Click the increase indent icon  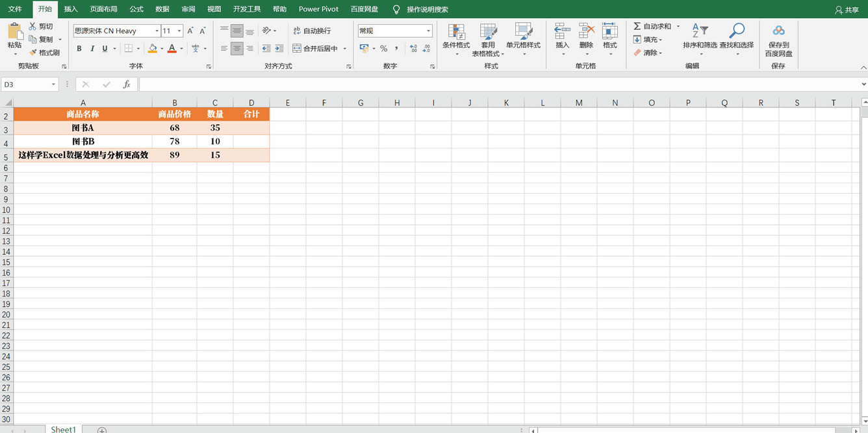coord(279,49)
